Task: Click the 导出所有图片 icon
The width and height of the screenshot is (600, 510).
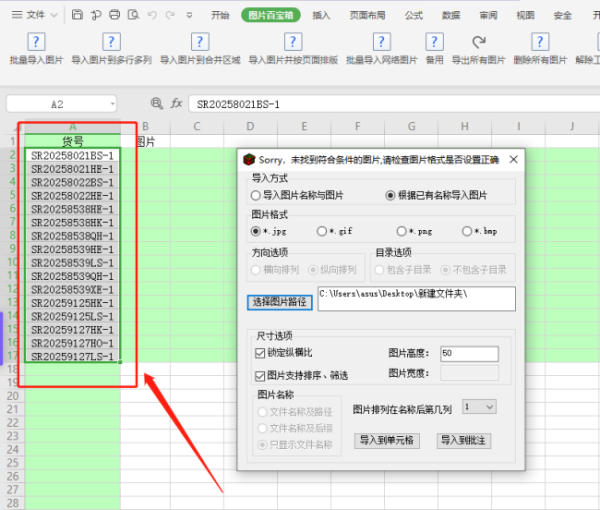Action: (479, 42)
